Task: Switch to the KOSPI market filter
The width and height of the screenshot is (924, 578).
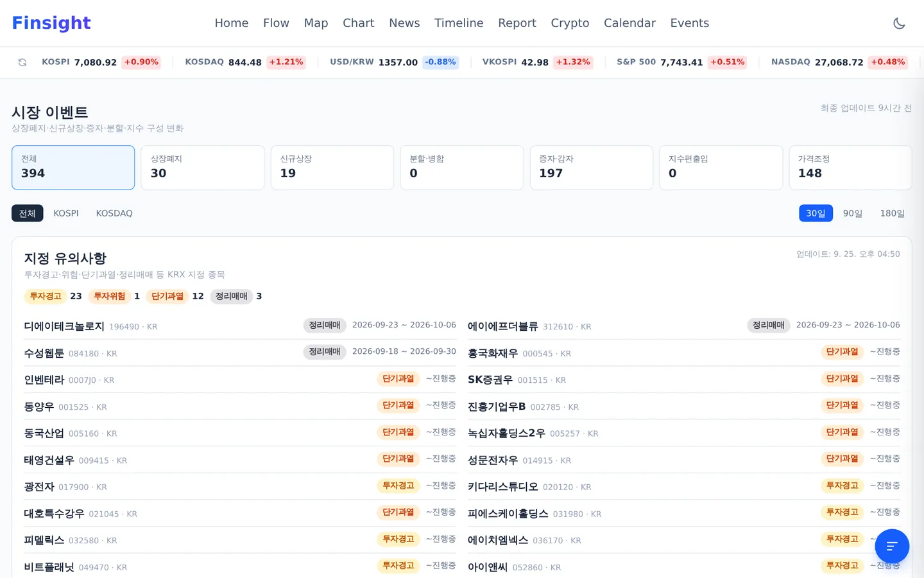Action: (66, 213)
